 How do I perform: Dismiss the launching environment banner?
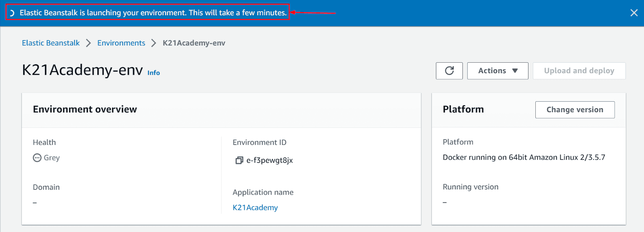634,13
